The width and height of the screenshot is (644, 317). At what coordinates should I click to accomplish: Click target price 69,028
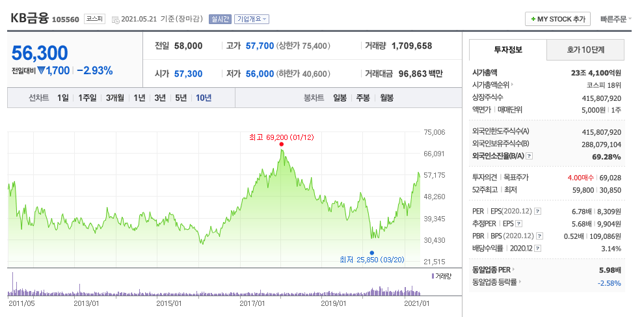(611, 178)
